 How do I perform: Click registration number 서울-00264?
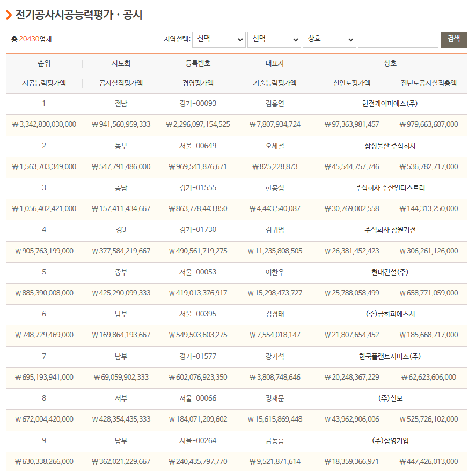(x=197, y=440)
